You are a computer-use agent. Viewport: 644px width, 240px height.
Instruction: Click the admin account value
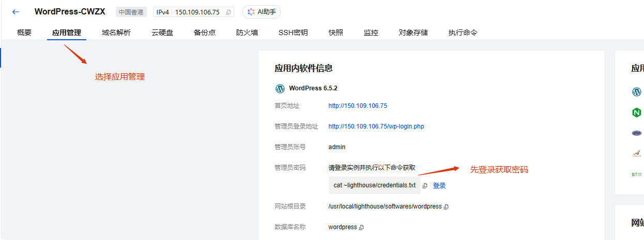[x=336, y=147]
